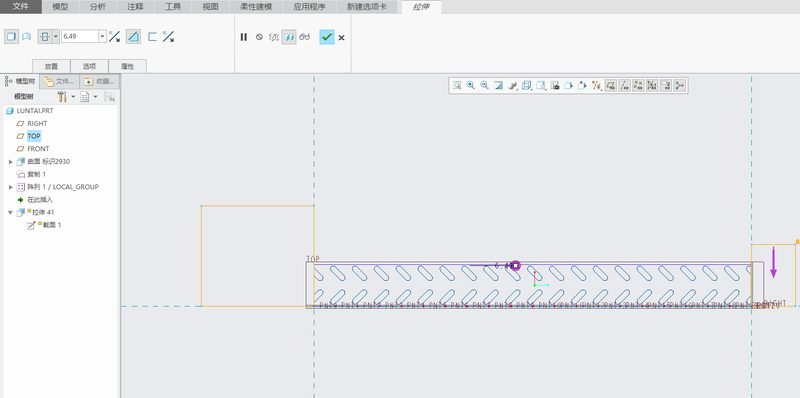Select unattached preview mode icon
Viewport: 800px width, 398px height.
[274, 37]
